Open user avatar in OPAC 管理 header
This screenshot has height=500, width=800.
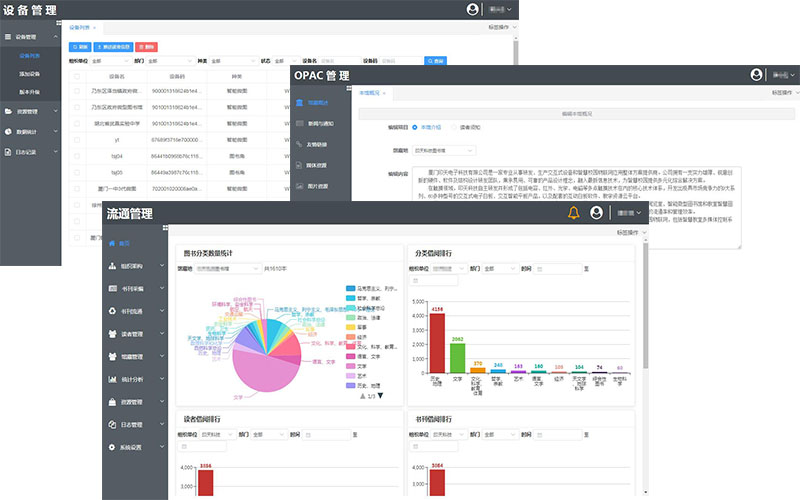click(756, 74)
